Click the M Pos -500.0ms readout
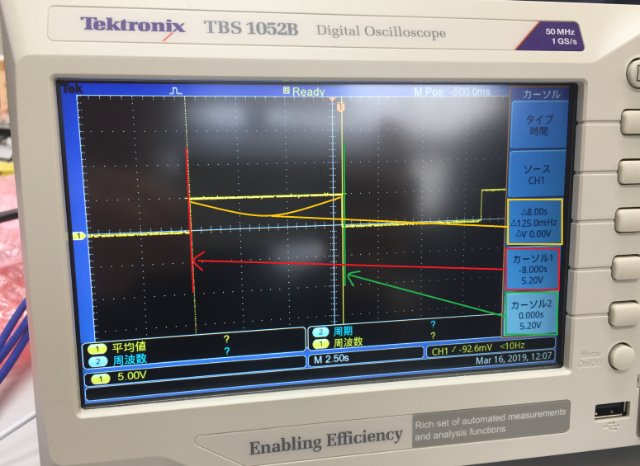 pyautogui.click(x=452, y=92)
